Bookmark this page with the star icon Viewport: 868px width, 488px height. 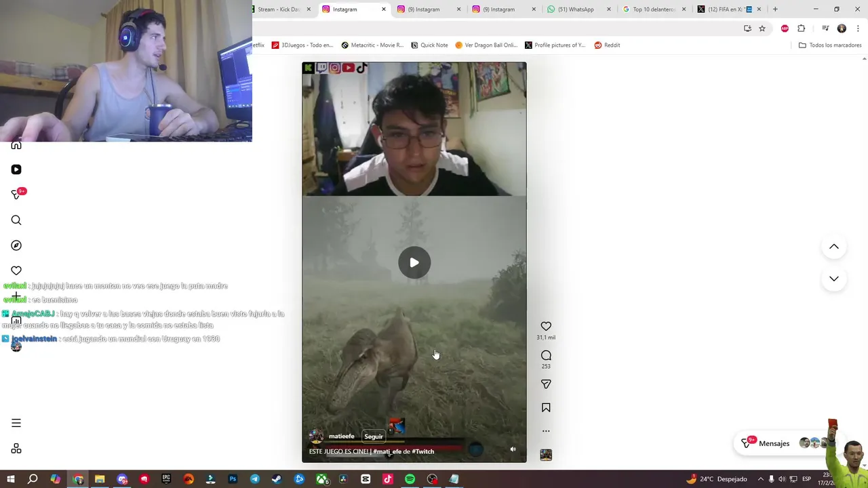click(762, 28)
